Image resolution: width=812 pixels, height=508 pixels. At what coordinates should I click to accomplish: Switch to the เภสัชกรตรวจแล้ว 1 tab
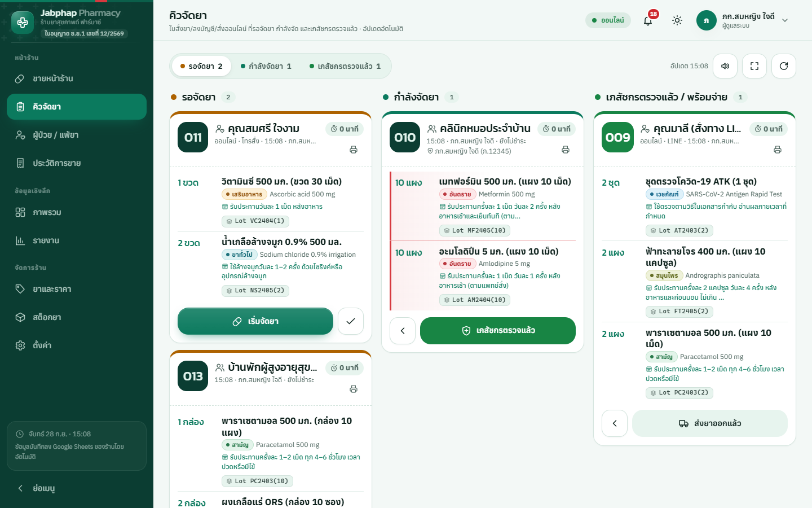tap(345, 66)
